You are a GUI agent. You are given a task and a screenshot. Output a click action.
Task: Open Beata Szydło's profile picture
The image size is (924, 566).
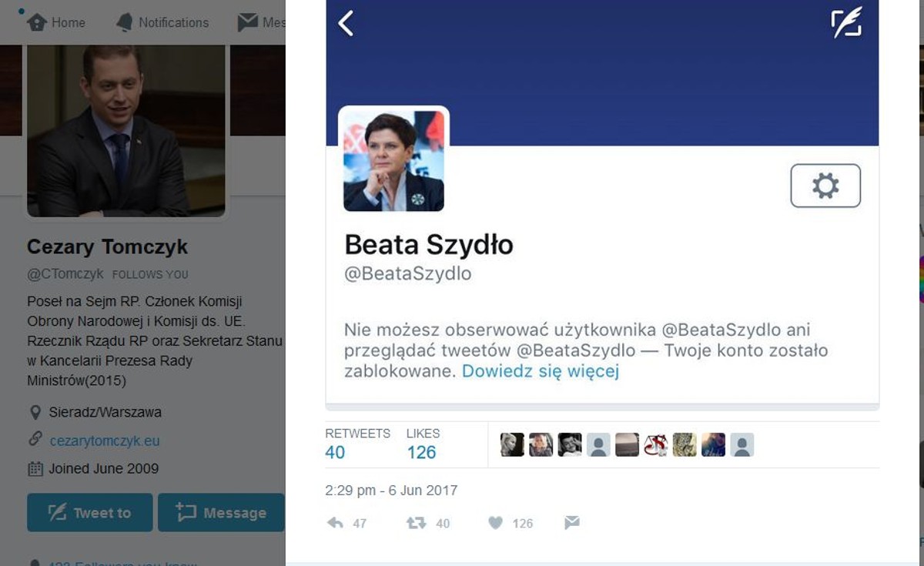[393, 161]
